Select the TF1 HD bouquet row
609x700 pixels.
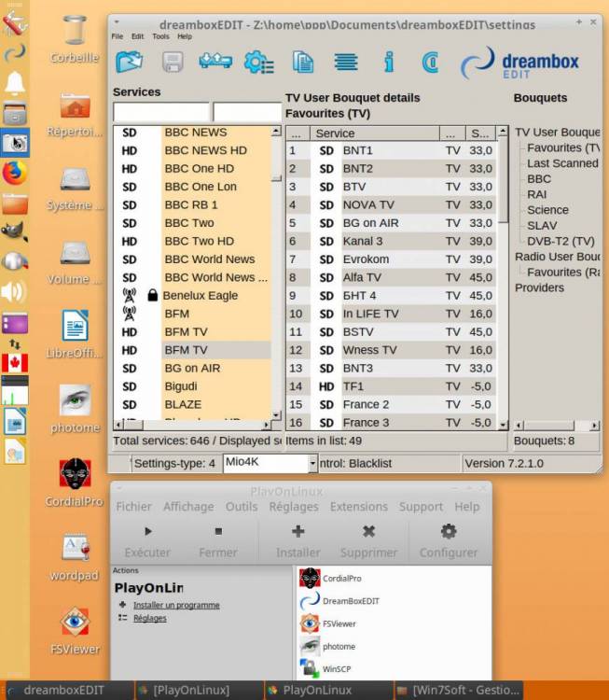(392, 386)
